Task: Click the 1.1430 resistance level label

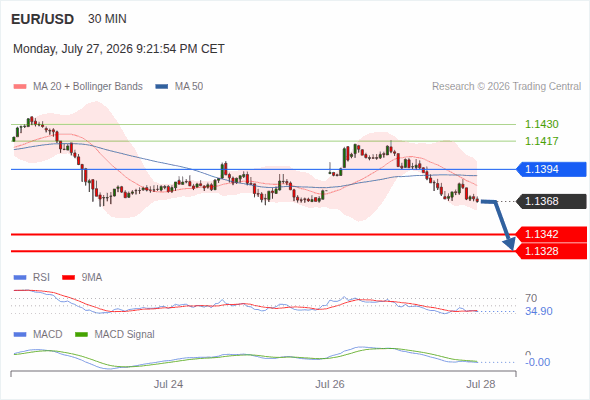Action: coord(541,124)
